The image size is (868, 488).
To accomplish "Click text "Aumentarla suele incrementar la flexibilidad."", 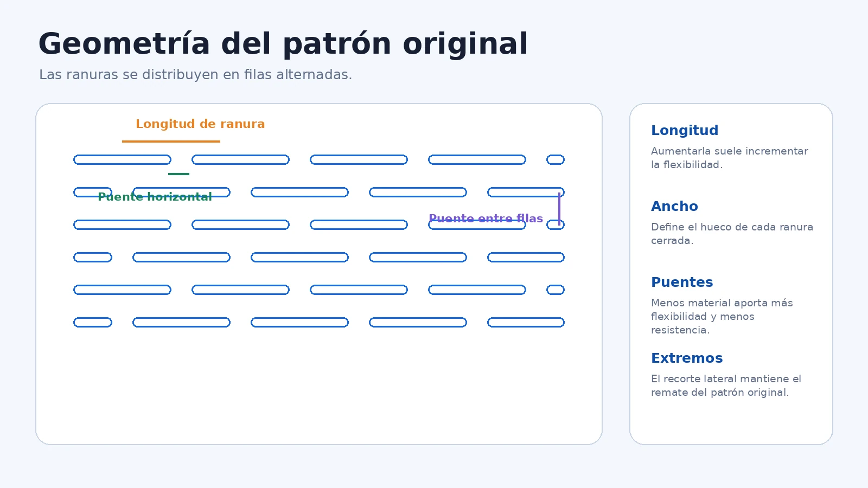I will pos(729,158).
